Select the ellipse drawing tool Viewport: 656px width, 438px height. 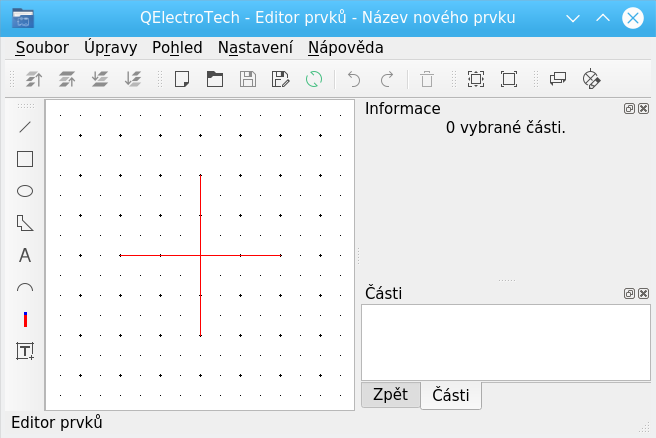coord(25,190)
